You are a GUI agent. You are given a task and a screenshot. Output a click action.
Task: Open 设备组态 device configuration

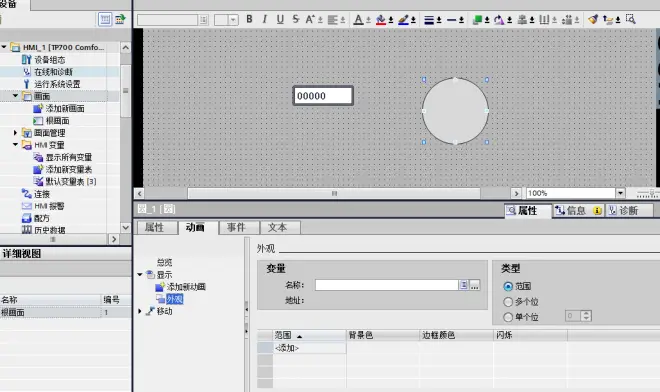[49, 60]
